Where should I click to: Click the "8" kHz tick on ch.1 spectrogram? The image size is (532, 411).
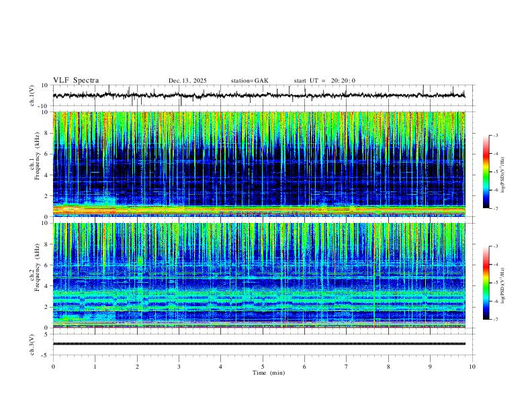(46, 133)
